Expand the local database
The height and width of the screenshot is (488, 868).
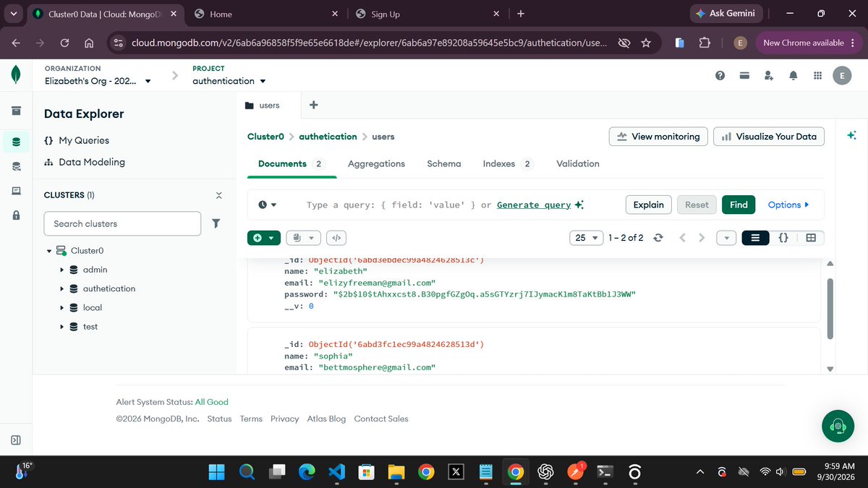(x=62, y=307)
